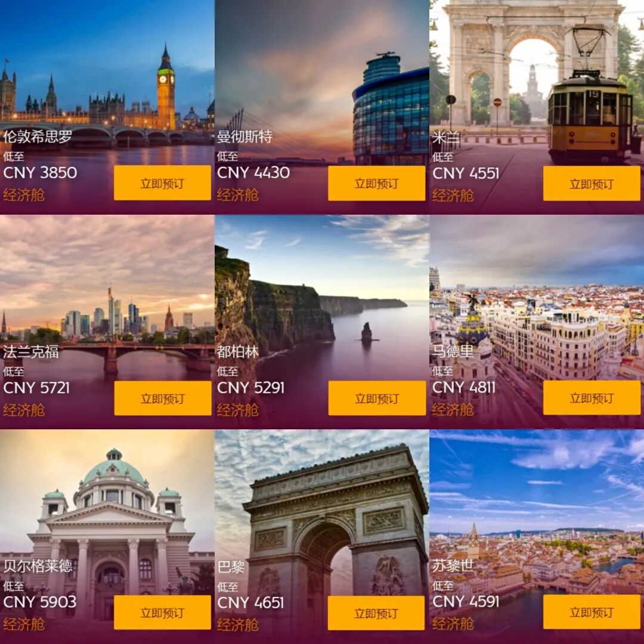This screenshot has height=644, width=644.
Task: Select the CNY 4811 price for 马德里
Action: coord(464,388)
